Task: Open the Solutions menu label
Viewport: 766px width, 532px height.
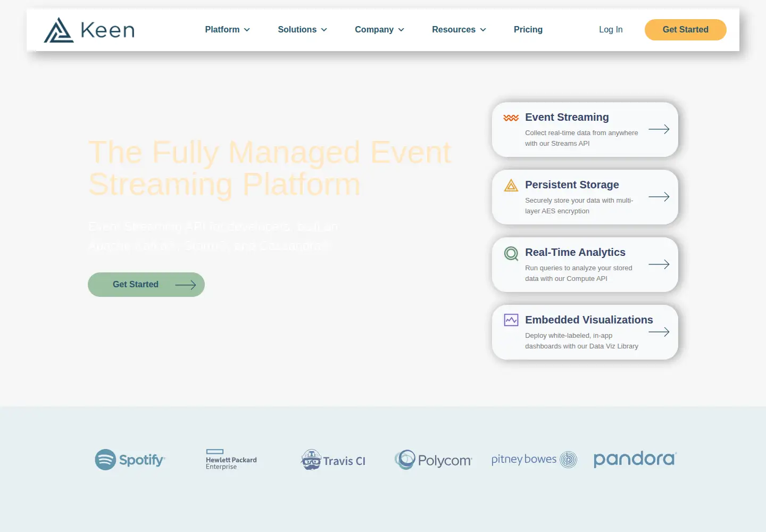Action: click(x=297, y=30)
